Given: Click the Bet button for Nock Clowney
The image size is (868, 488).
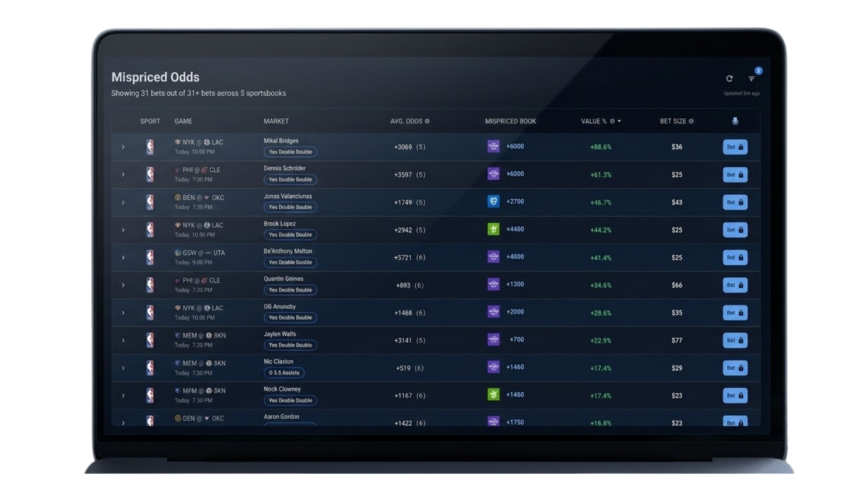Looking at the screenshot, I should [x=735, y=395].
